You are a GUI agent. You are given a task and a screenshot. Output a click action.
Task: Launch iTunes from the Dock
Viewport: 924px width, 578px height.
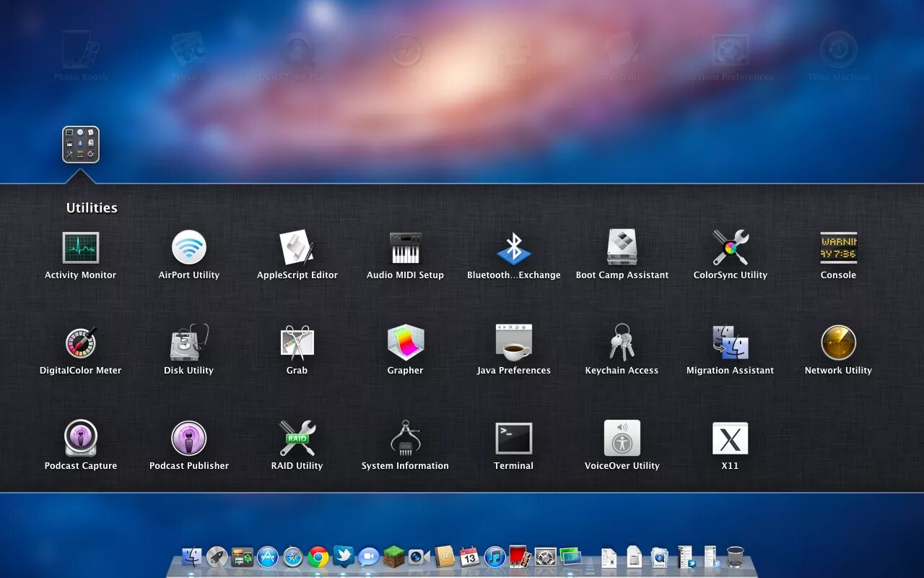495,557
